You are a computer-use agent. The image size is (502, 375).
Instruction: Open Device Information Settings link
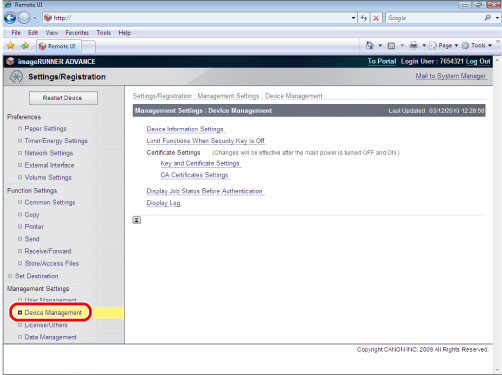coord(185,129)
